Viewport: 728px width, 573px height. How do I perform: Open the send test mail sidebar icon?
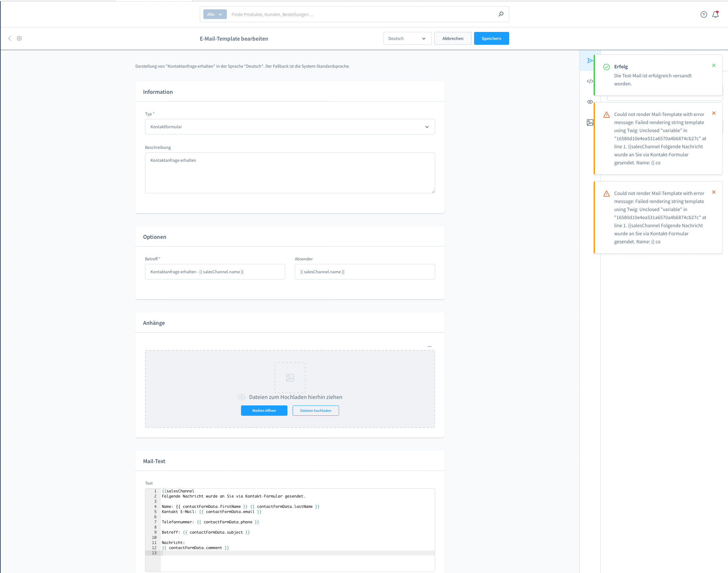(x=590, y=61)
